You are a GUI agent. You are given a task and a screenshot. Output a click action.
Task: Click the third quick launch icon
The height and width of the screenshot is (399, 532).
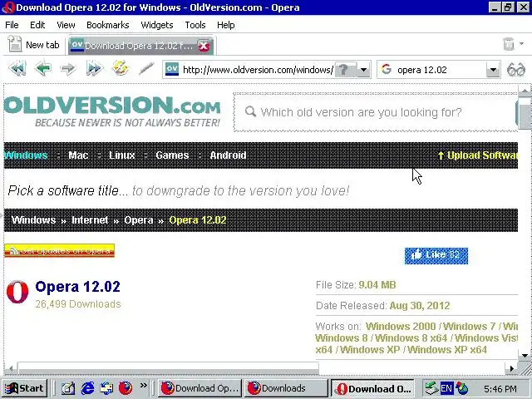click(106, 388)
